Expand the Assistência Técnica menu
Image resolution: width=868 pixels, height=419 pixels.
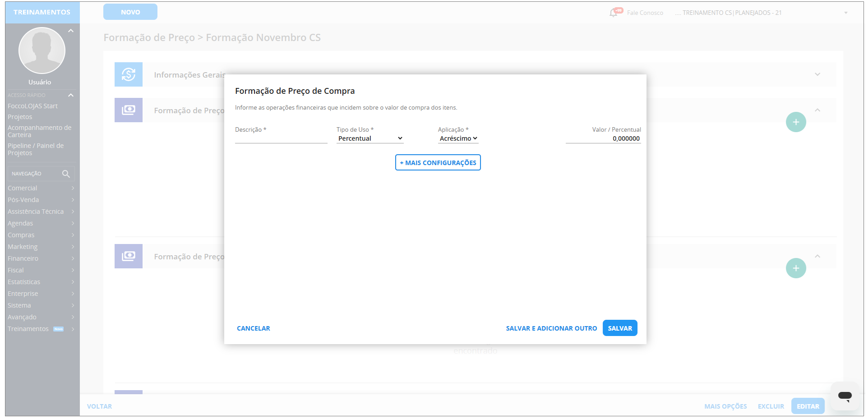click(41, 212)
